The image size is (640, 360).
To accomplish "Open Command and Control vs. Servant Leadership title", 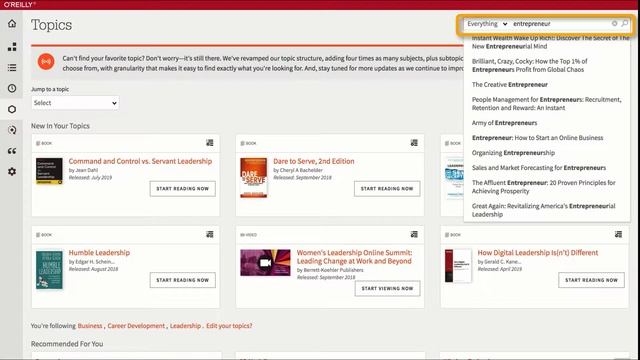I will click(x=140, y=161).
